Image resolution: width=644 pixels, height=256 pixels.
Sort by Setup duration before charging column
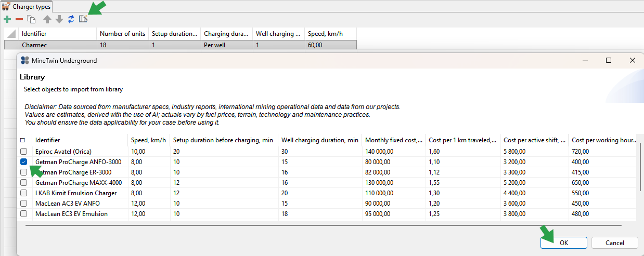(224, 140)
